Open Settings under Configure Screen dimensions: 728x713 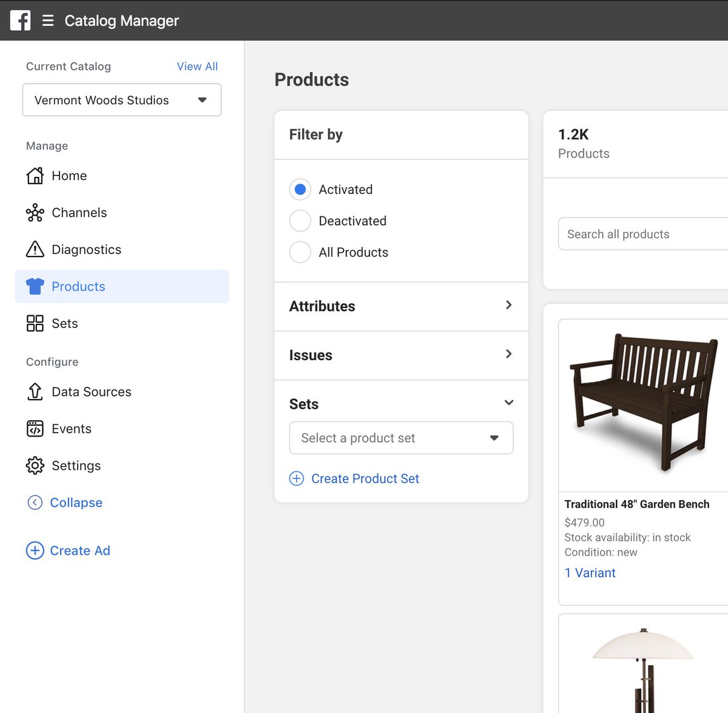coord(122,466)
